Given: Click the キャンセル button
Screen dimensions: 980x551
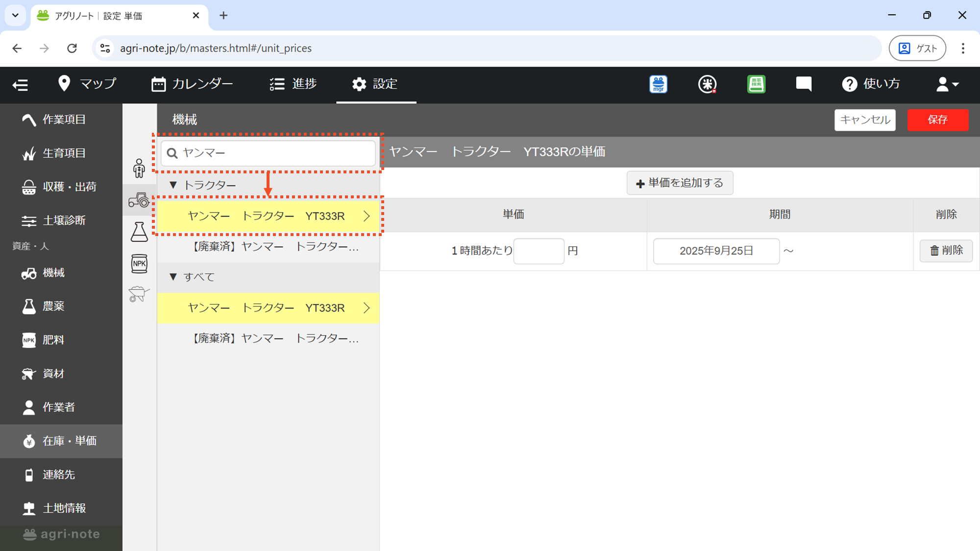Looking at the screenshot, I should (x=865, y=120).
